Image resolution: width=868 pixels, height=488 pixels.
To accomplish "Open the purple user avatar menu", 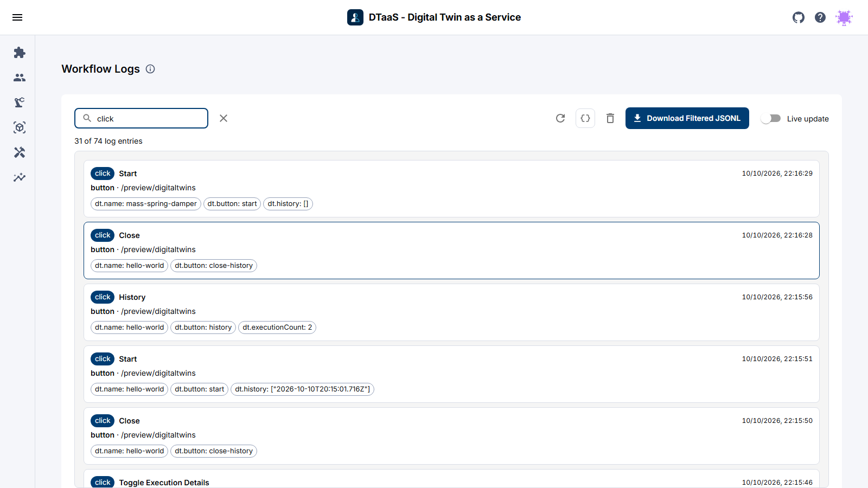I will 844,17.
